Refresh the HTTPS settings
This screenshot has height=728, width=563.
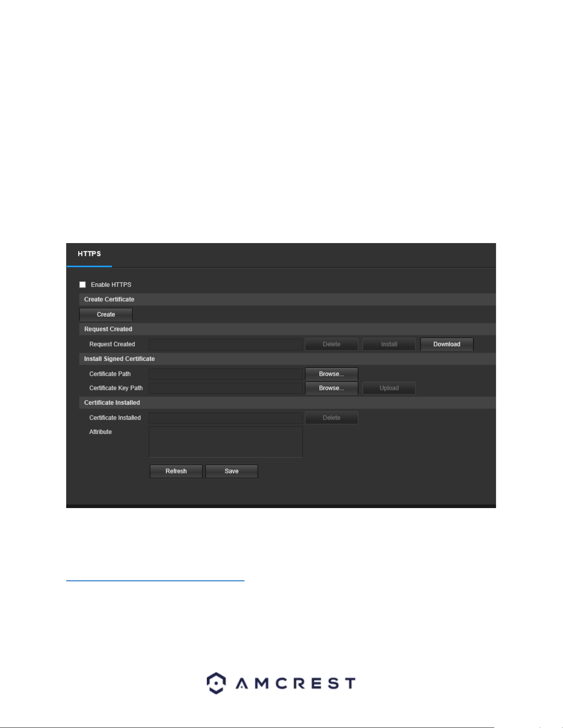(176, 471)
